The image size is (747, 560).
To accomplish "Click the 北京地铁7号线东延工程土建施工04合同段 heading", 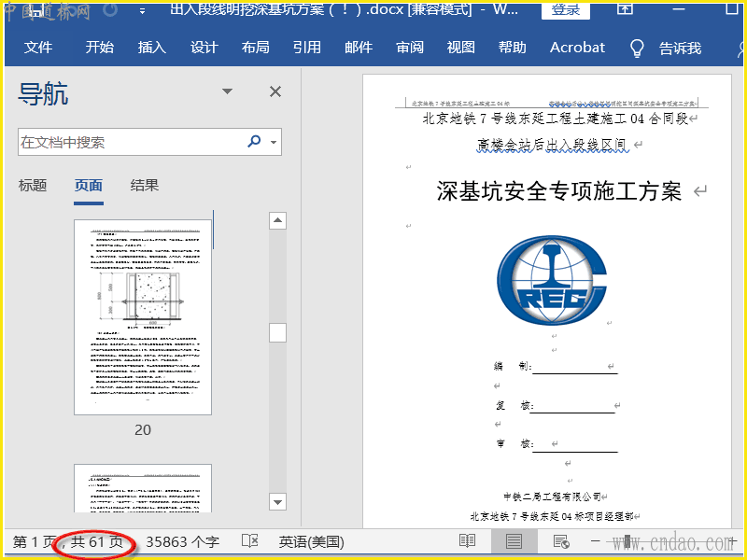I will (556, 119).
